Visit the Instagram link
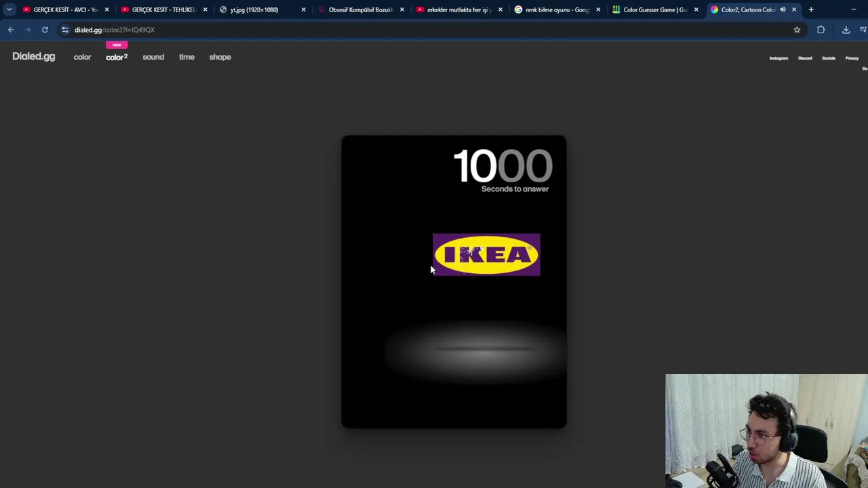The width and height of the screenshot is (868, 488). pyautogui.click(x=778, y=58)
